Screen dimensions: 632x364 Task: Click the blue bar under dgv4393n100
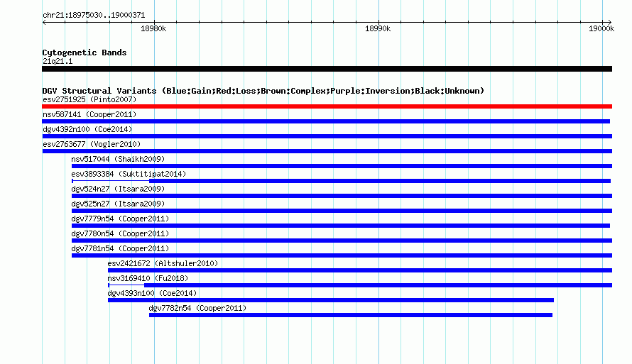[331, 300]
